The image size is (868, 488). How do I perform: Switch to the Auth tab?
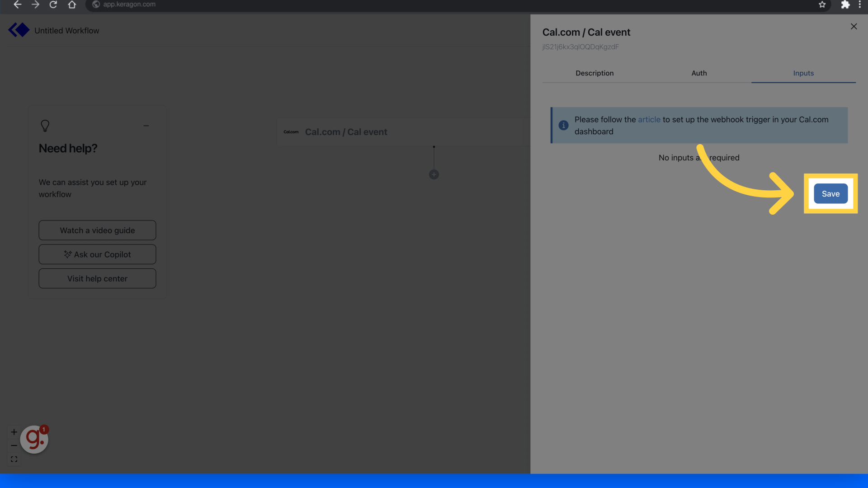click(699, 73)
